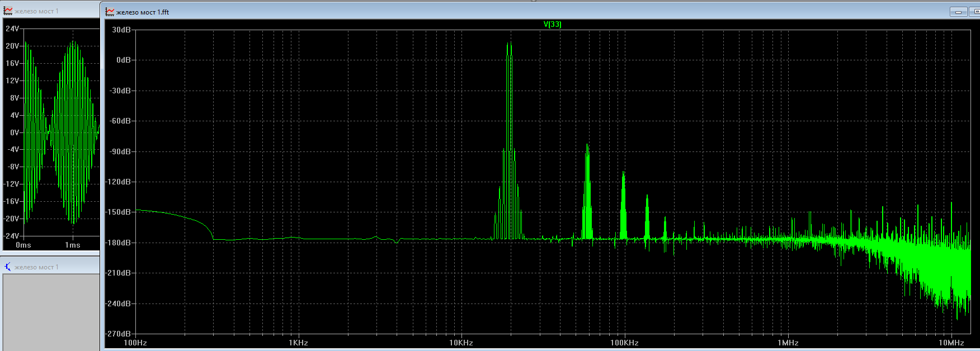Click the -12V label in the waveform window
980x351 pixels.
click(x=11, y=184)
